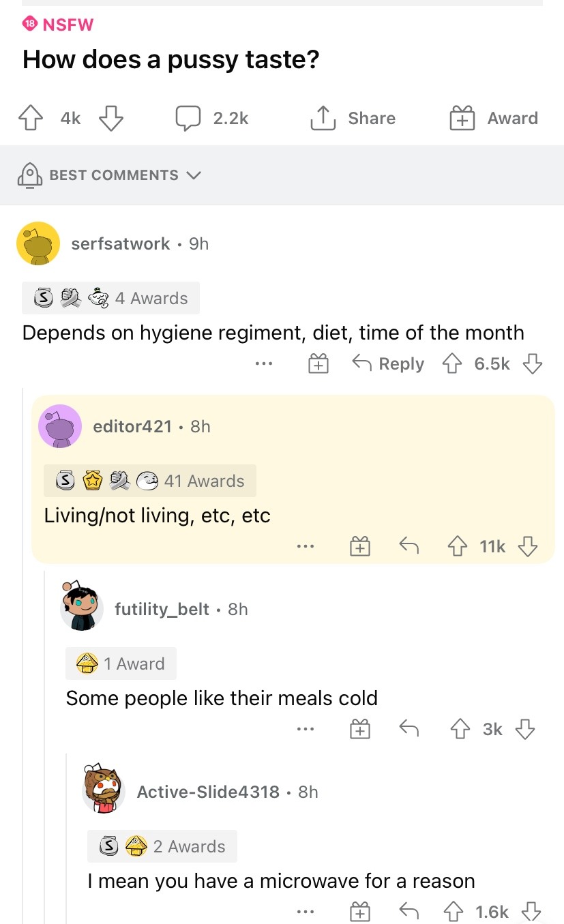Reply arrow on editor421's comment

(408, 546)
